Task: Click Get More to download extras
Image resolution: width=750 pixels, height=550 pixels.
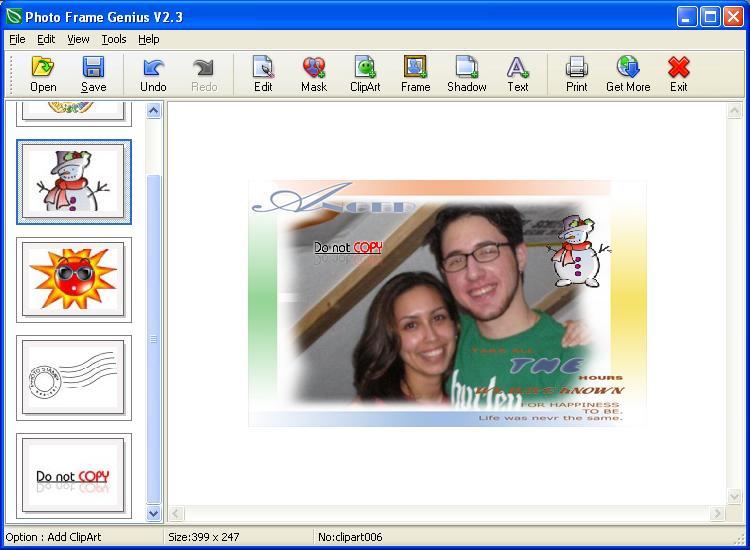Action: [x=628, y=74]
